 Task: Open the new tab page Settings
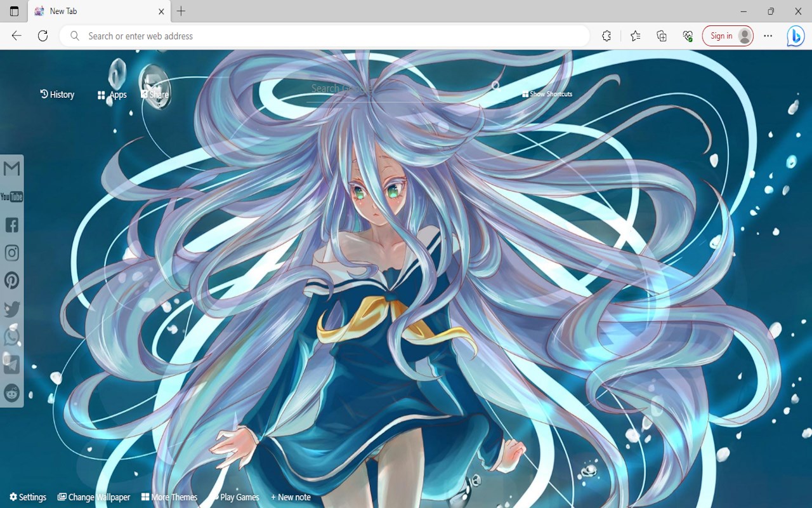pos(28,497)
